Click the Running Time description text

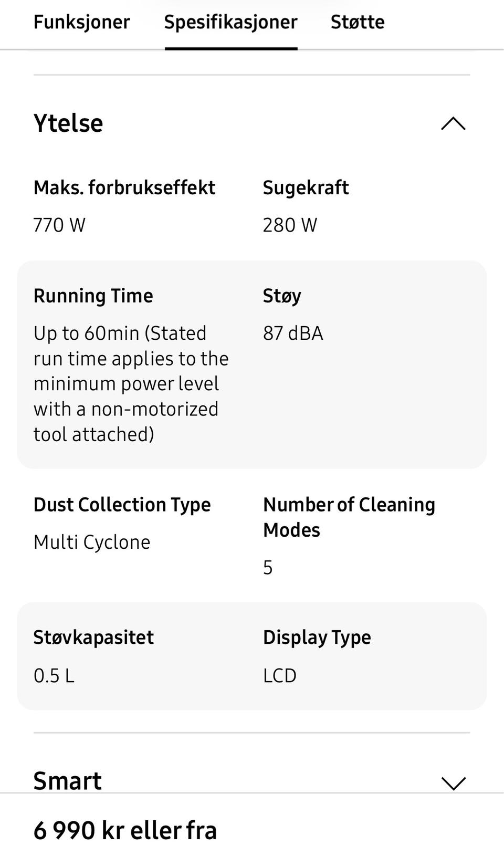(x=131, y=384)
